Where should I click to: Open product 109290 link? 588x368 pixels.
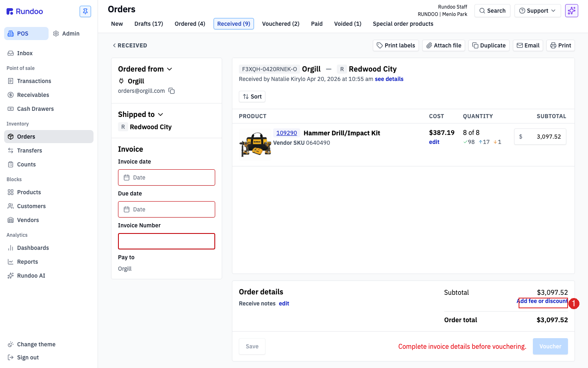point(287,133)
